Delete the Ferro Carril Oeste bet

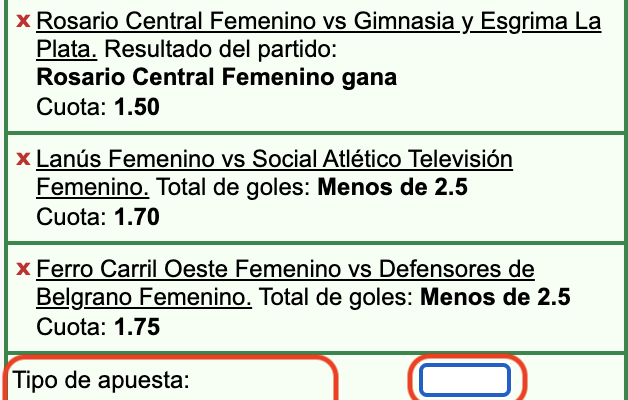pyautogui.click(x=24, y=269)
